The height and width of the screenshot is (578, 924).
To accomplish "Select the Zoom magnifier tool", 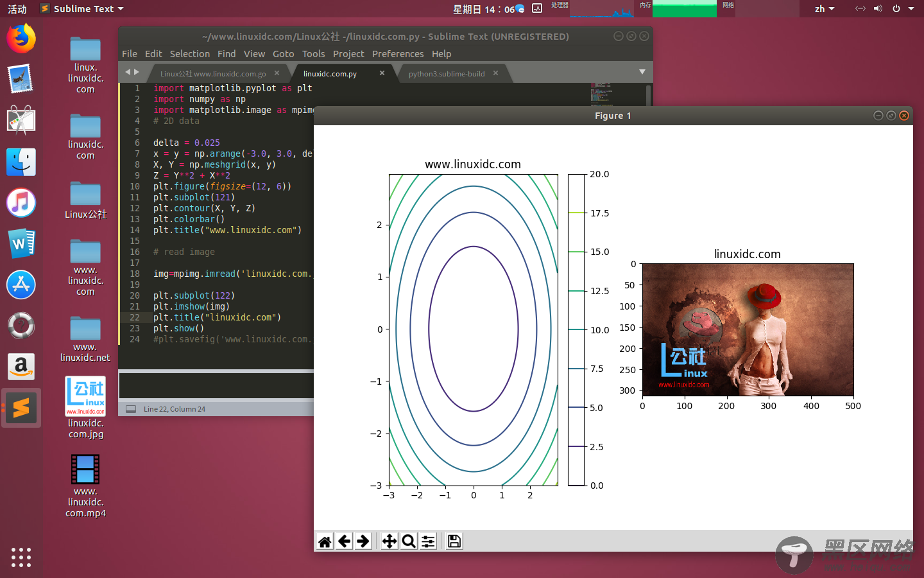I will point(409,541).
